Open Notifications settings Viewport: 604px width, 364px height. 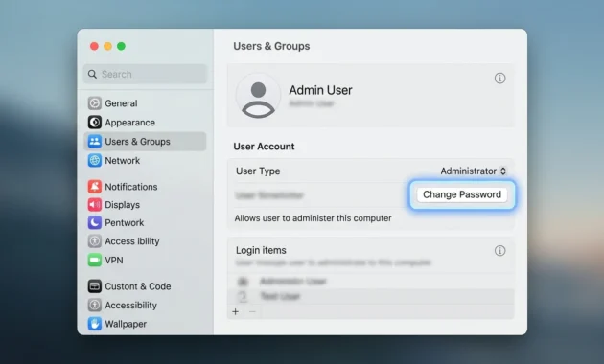145,186
